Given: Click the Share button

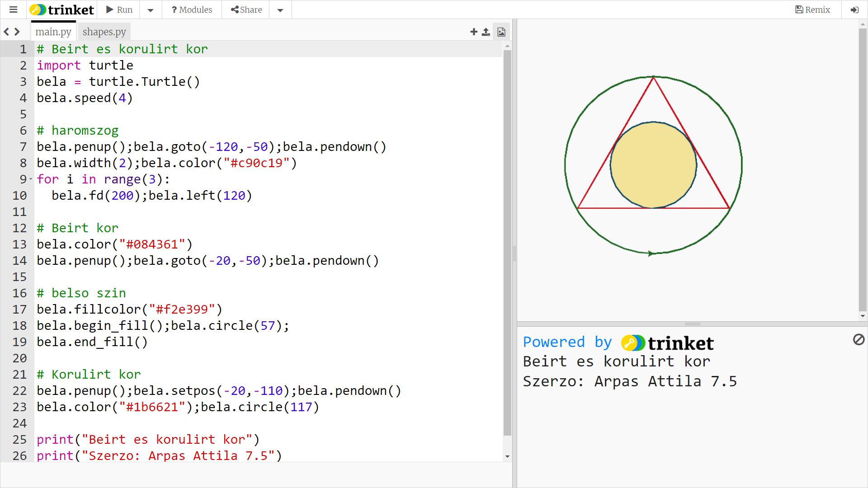Looking at the screenshot, I should point(246,9).
